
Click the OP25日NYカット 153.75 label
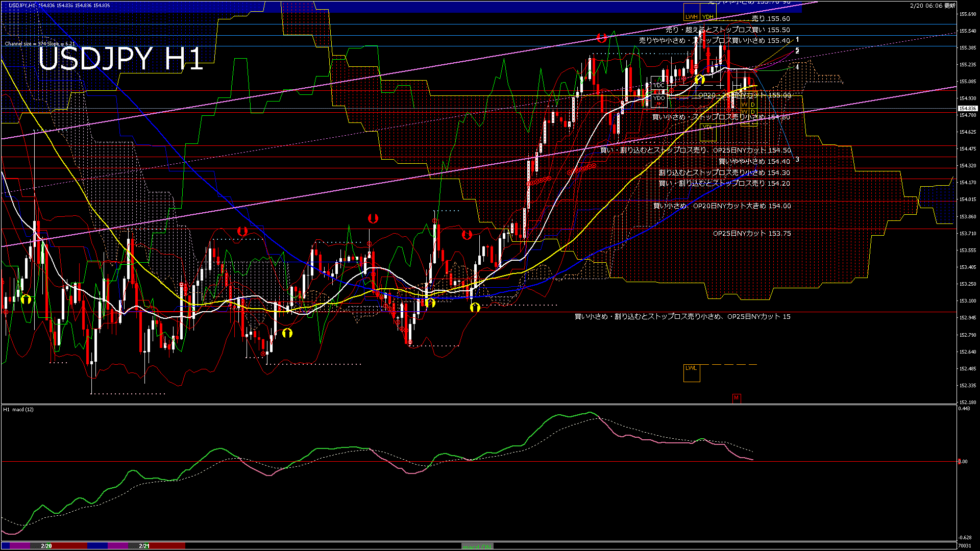coord(751,233)
